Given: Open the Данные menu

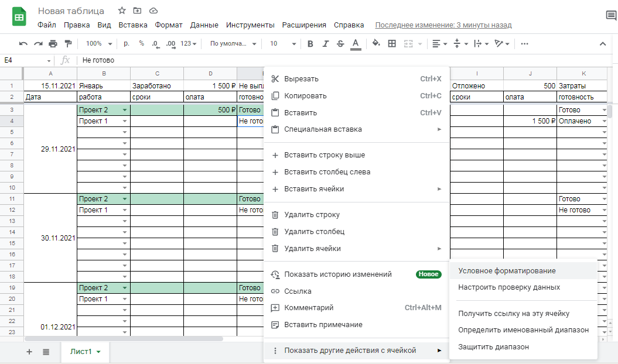Looking at the screenshot, I should (204, 25).
